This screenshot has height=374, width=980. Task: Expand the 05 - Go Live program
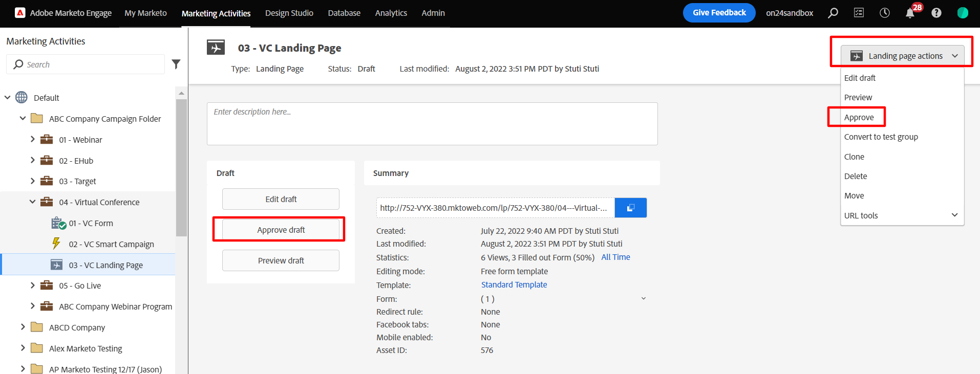tap(32, 285)
